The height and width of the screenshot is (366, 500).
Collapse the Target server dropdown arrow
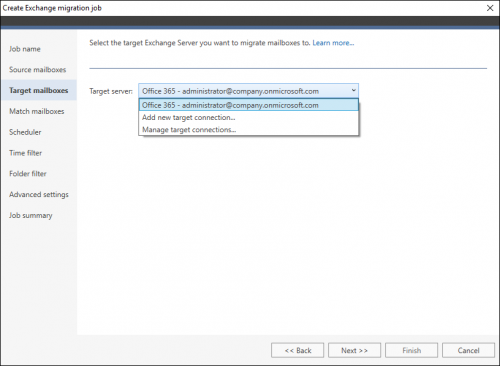click(x=353, y=91)
